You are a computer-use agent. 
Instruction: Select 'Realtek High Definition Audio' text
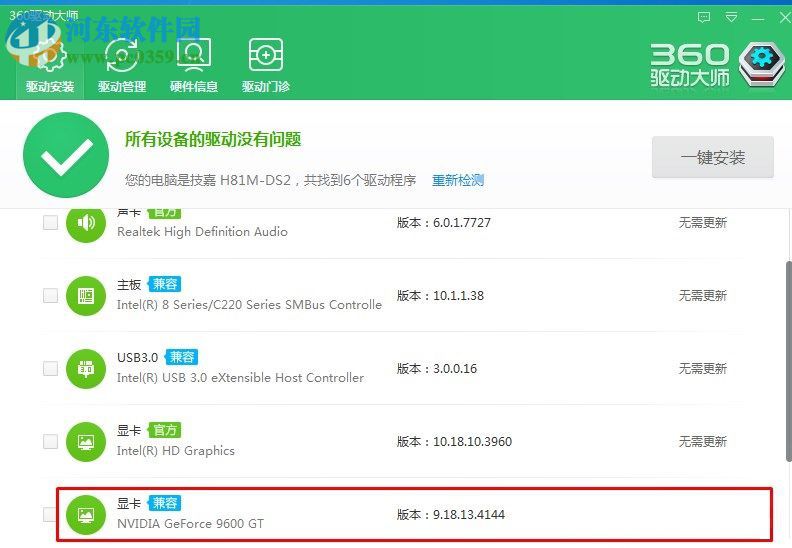tap(202, 232)
